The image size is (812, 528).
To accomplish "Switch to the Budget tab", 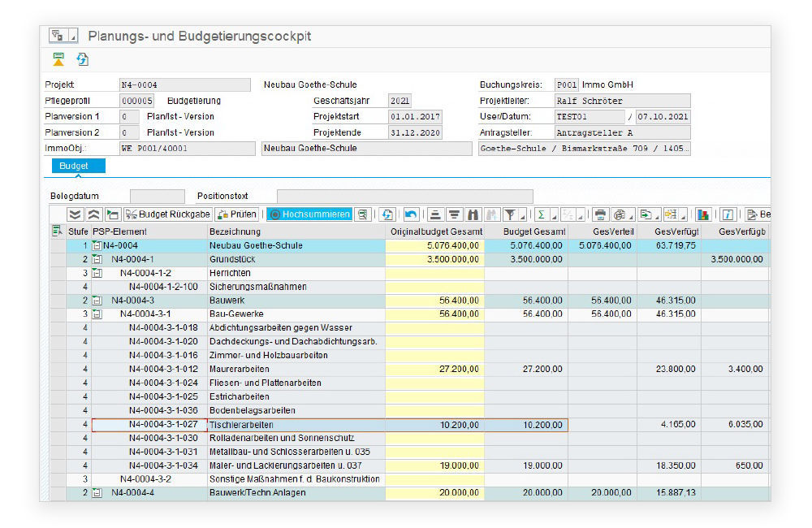I will click(77, 165).
